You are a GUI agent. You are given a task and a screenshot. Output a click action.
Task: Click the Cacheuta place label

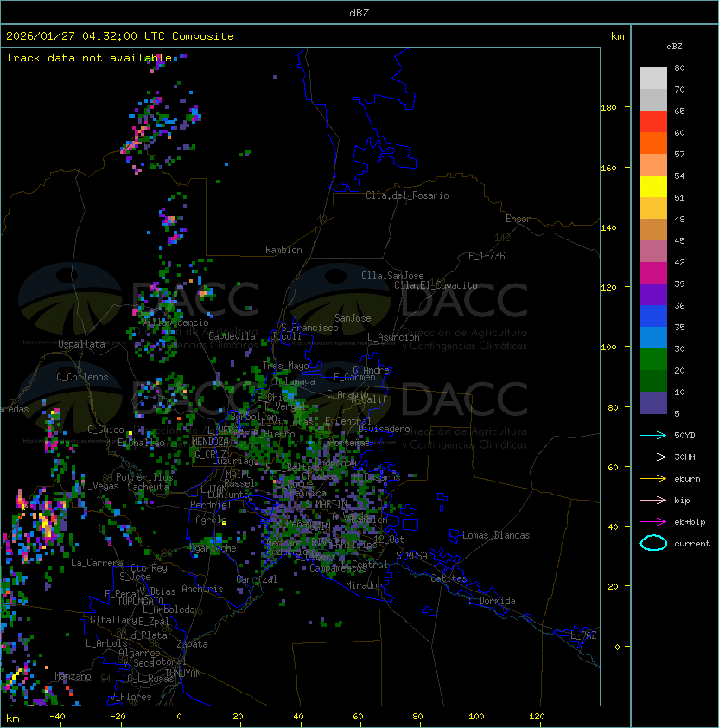[x=148, y=487]
